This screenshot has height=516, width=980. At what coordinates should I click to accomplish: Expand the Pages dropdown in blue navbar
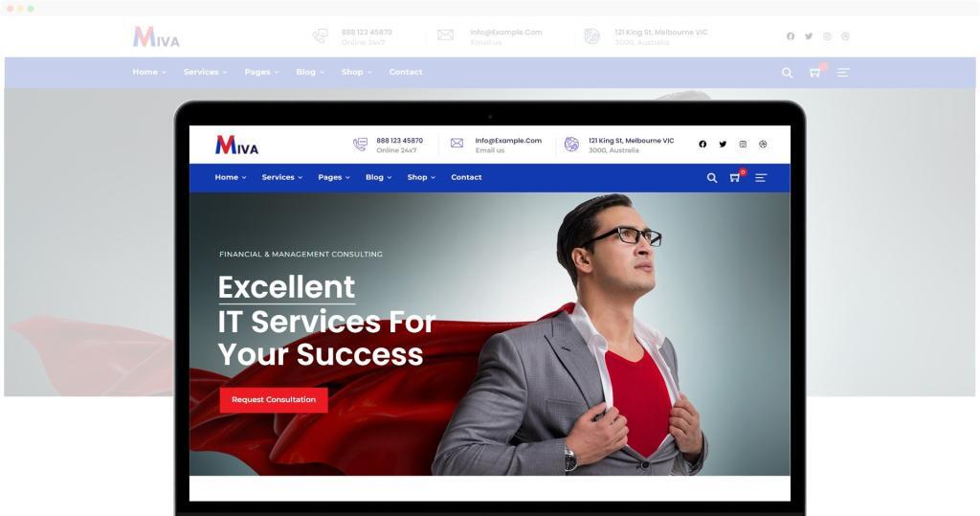point(334,178)
